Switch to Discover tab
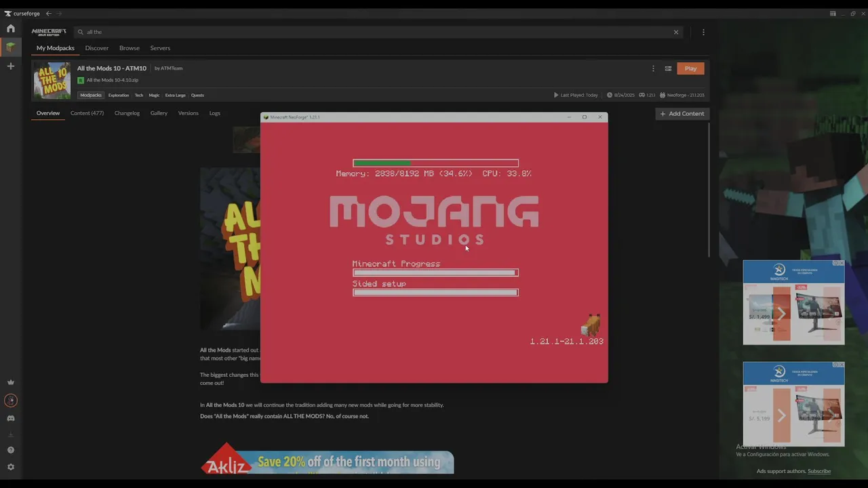 point(97,48)
